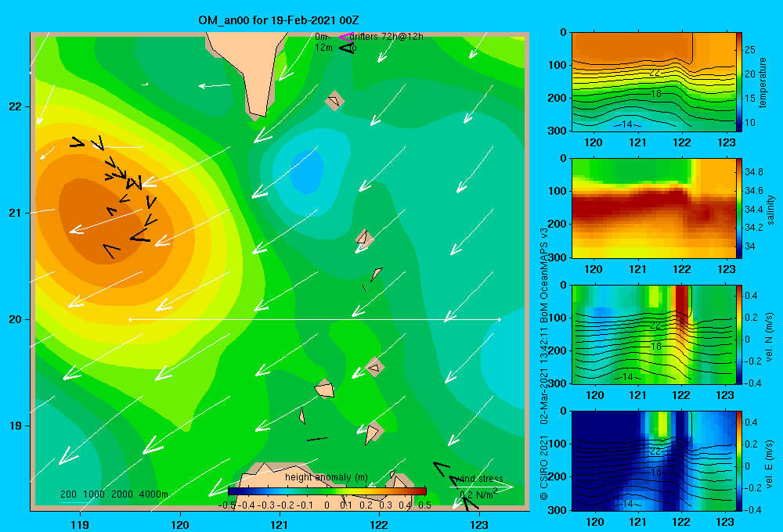This screenshot has height=532, width=783.
Task: Click the 'vel. N (m/s)' axis label
Action: coord(769,337)
